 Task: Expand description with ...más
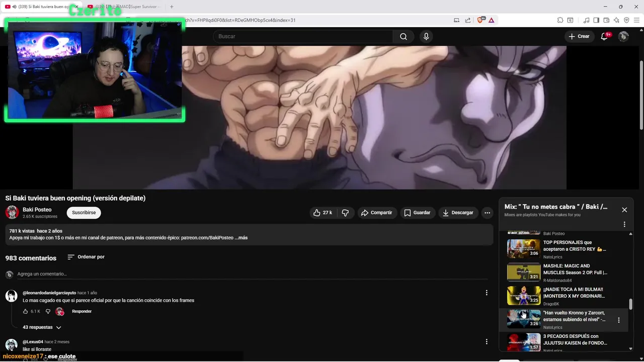click(x=241, y=238)
